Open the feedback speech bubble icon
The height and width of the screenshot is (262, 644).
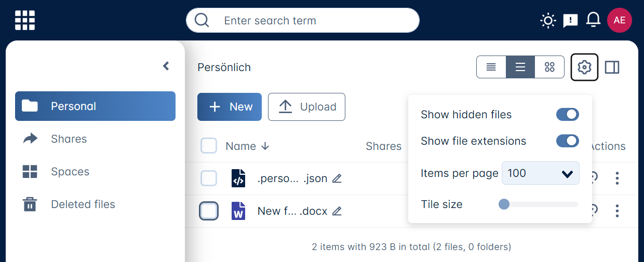[570, 20]
